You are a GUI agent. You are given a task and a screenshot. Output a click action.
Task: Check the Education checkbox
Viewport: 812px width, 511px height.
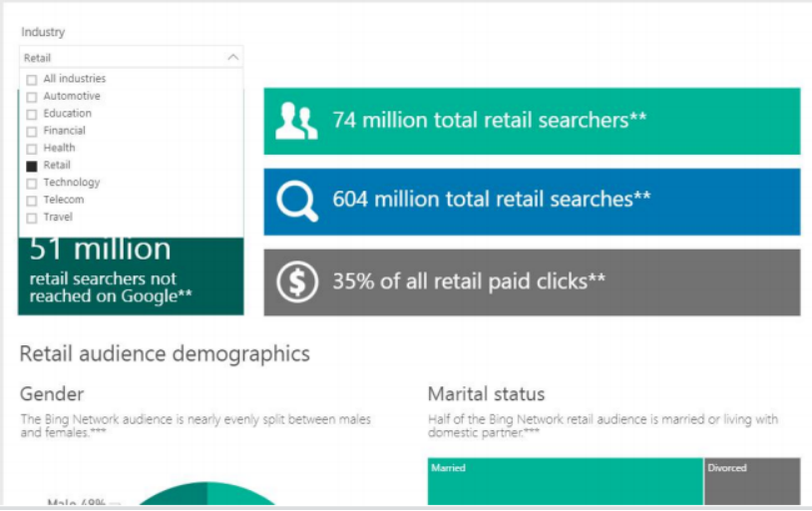(32, 114)
